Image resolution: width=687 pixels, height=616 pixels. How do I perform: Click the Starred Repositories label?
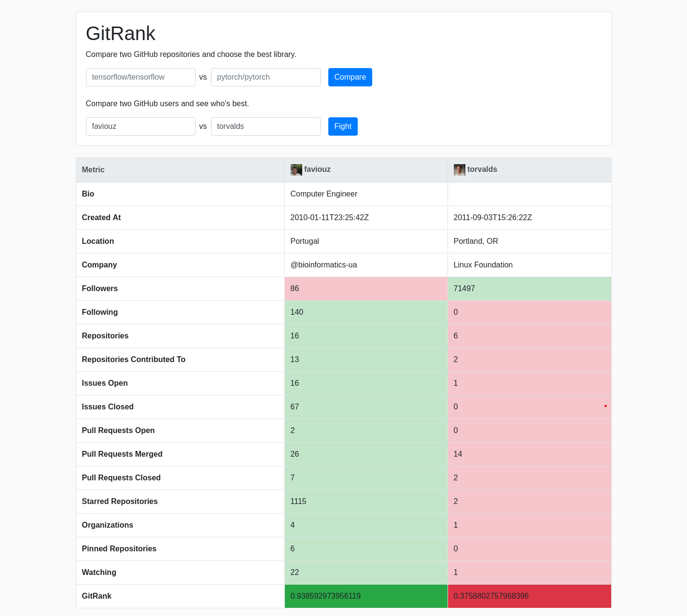[x=120, y=502]
